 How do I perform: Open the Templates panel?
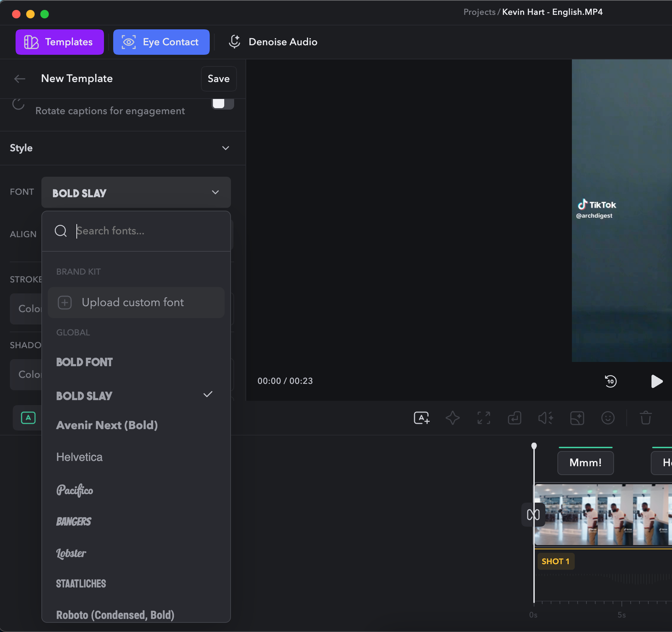tap(59, 42)
